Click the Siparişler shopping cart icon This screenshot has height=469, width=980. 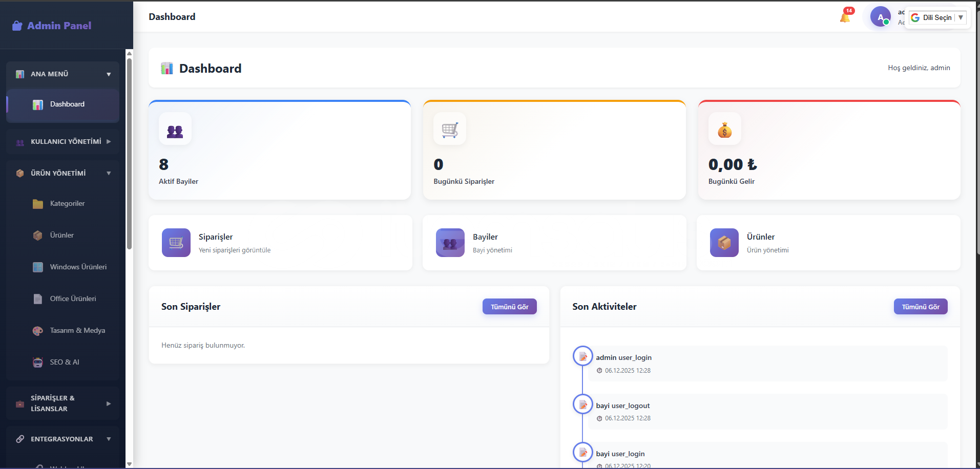176,243
